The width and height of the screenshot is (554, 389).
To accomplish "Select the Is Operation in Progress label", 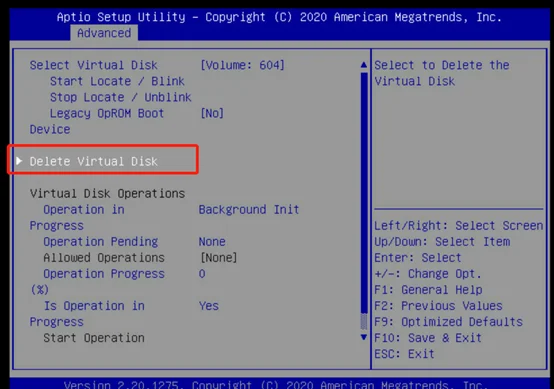I will (x=87, y=314).
